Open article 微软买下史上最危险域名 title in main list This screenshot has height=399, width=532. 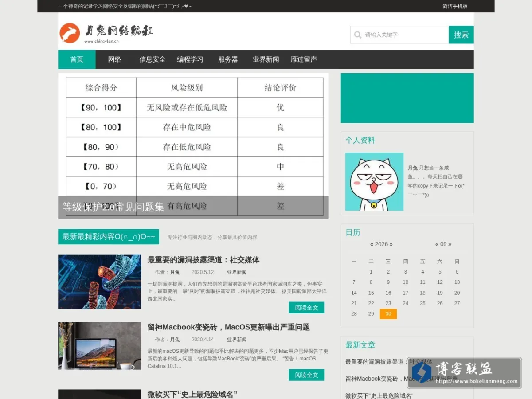point(192,394)
